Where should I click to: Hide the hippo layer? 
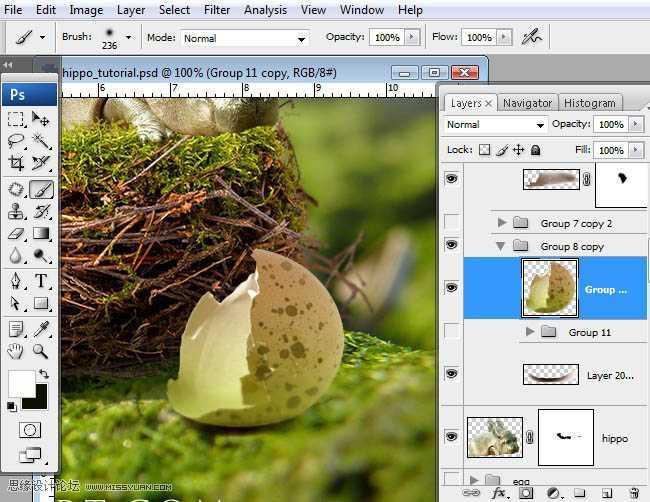pos(451,436)
